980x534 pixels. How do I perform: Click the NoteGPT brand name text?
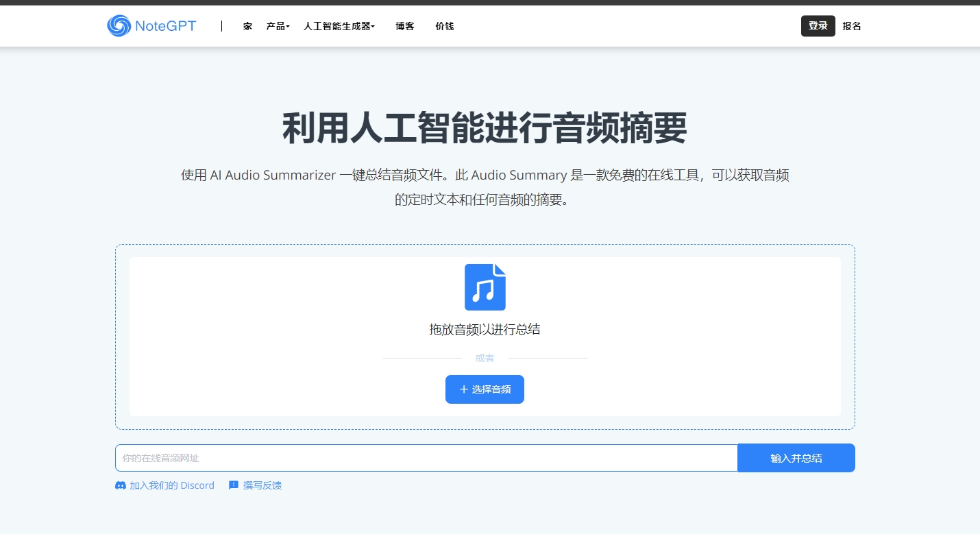pos(166,26)
